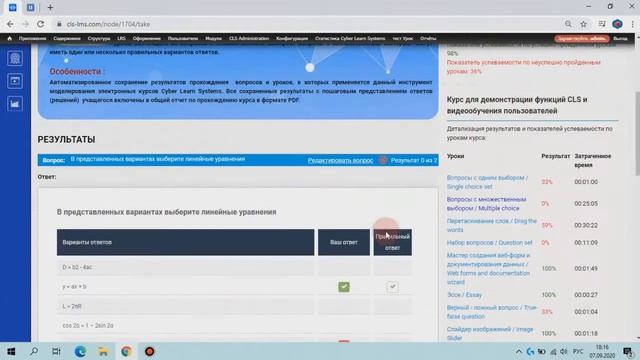Open 'Модули' admin menu
The height and width of the screenshot is (360, 640).
click(213, 38)
